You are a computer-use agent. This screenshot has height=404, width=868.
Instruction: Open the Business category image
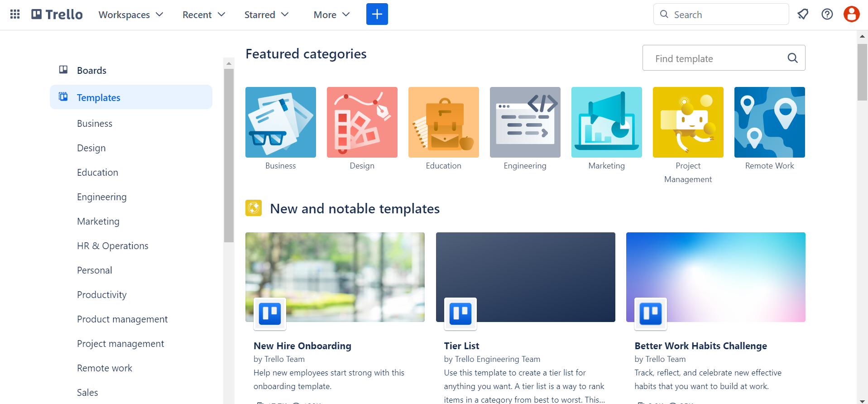point(281,122)
